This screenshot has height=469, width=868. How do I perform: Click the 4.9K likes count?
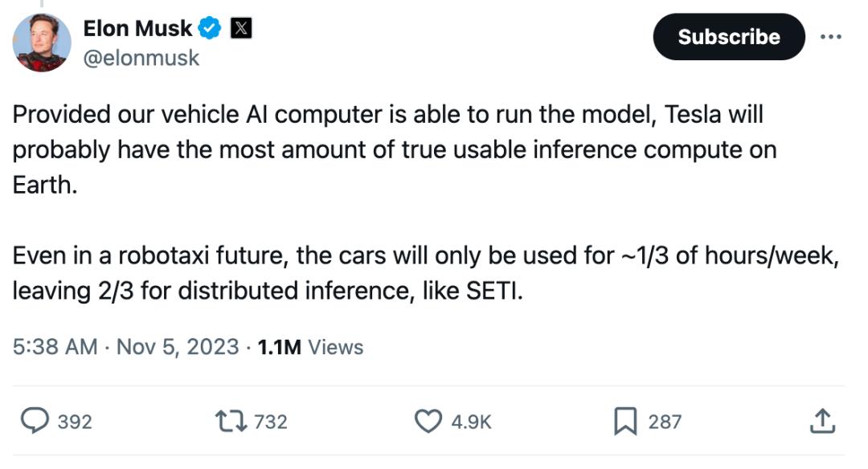pos(472,422)
